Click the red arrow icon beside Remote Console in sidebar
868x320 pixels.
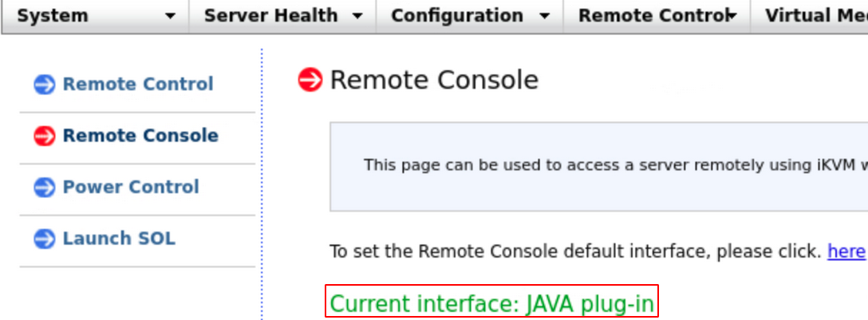(44, 136)
